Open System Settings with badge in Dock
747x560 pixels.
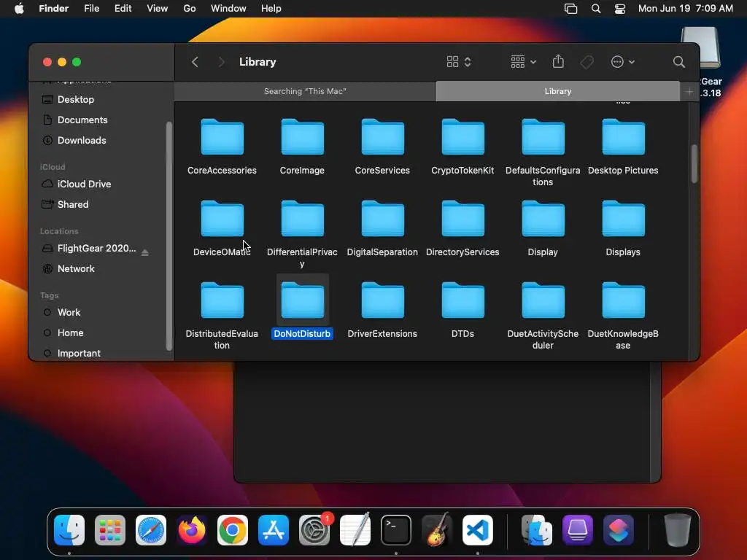(x=314, y=530)
